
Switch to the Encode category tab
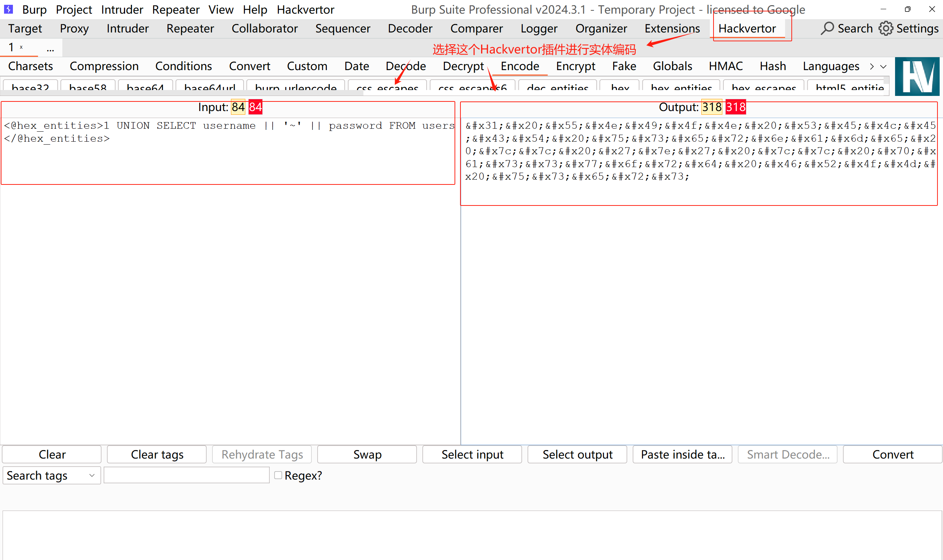(x=519, y=66)
